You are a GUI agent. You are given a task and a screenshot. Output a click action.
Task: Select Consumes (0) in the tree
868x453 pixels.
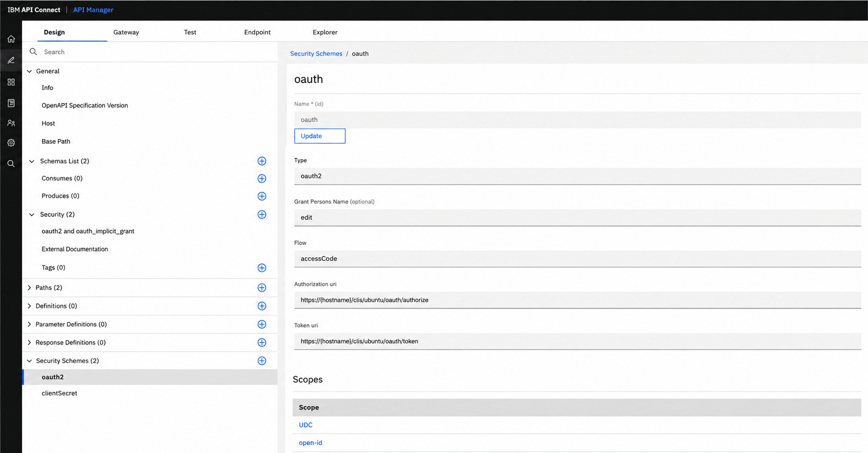[x=62, y=178]
